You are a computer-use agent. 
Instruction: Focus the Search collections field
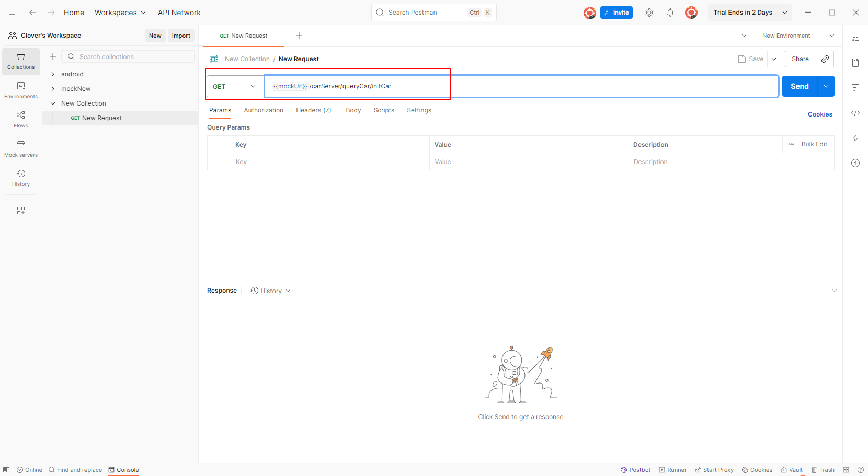pyautogui.click(x=128, y=56)
